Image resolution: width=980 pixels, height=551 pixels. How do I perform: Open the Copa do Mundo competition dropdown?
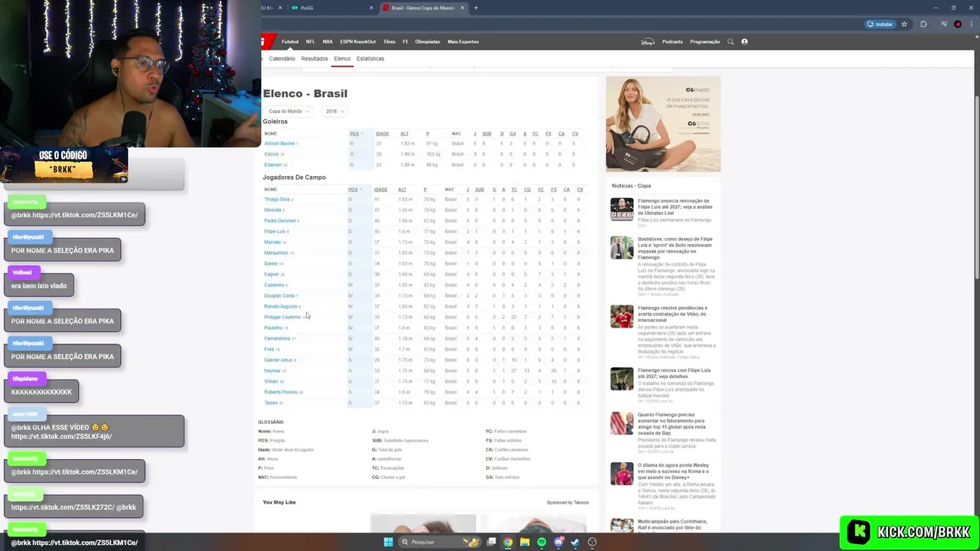289,111
